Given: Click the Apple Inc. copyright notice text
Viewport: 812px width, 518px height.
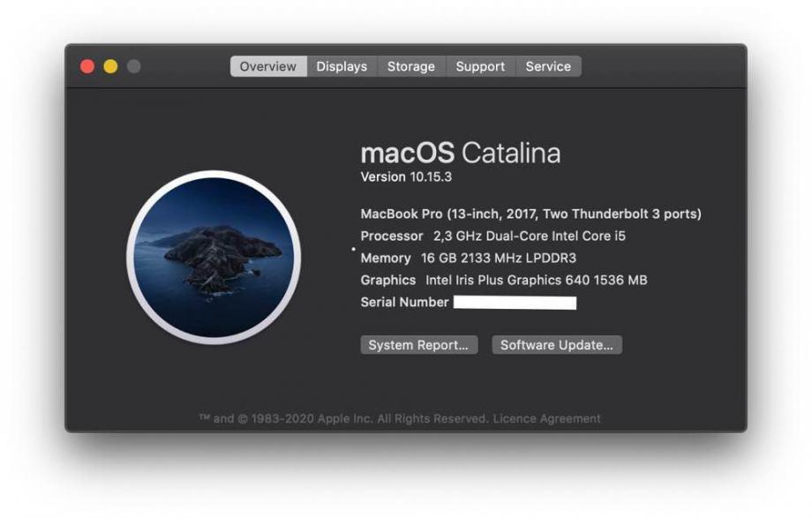Looking at the screenshot, I should click(344, 418).
